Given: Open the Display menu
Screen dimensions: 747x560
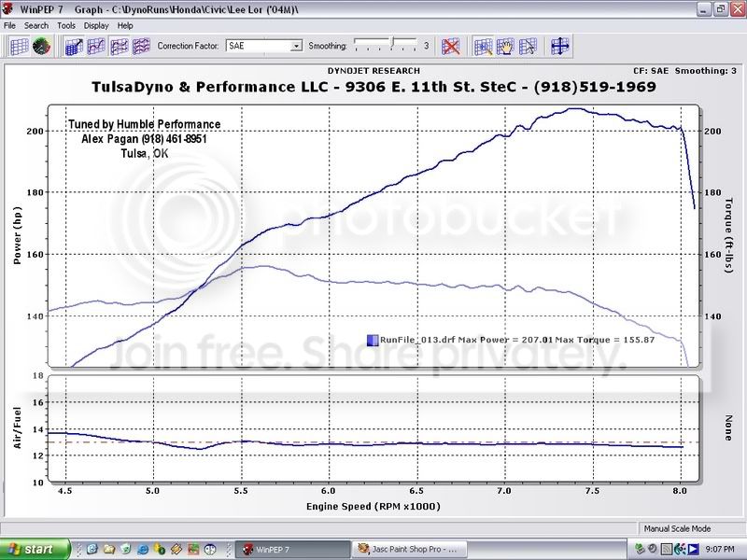Looking at the screenshot, I should pyautogui.click(x=96, y=25).
